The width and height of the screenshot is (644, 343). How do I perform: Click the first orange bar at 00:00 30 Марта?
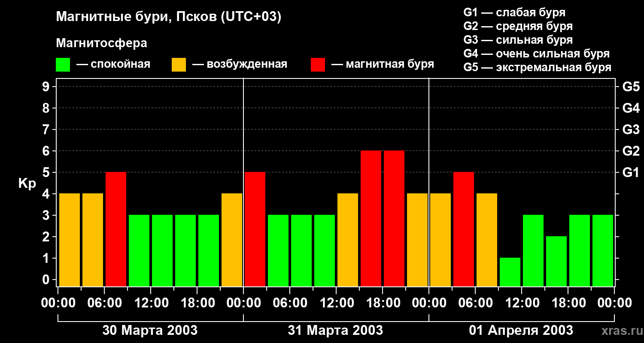pos(70,240)
